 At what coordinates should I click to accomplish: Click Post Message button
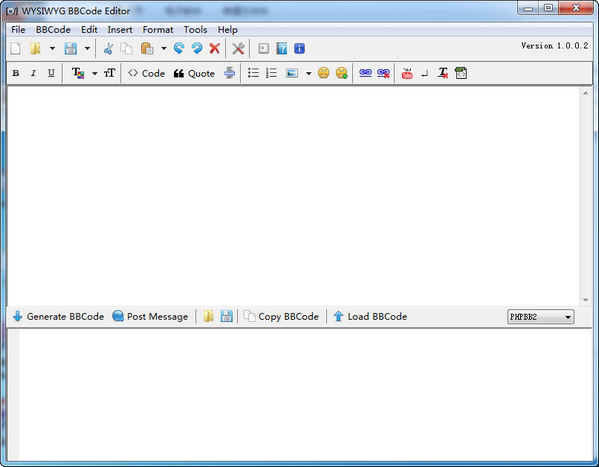pyautogui.click(x=150, y=316)
